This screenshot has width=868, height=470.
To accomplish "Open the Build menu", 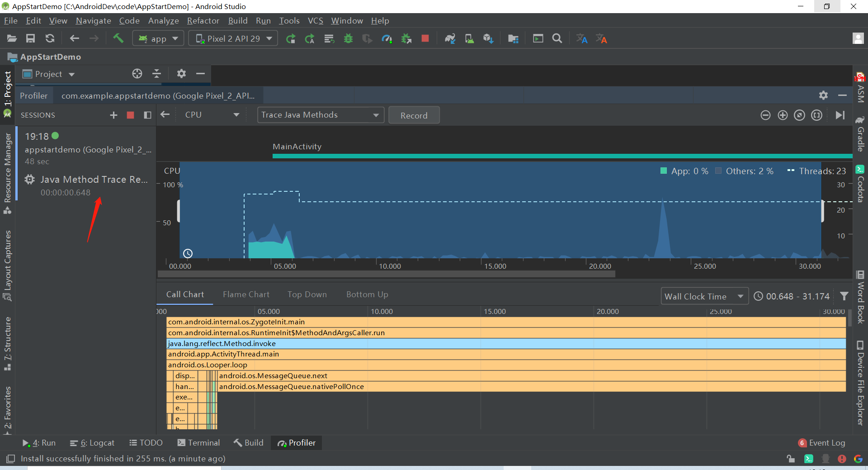I will (238, 21).
